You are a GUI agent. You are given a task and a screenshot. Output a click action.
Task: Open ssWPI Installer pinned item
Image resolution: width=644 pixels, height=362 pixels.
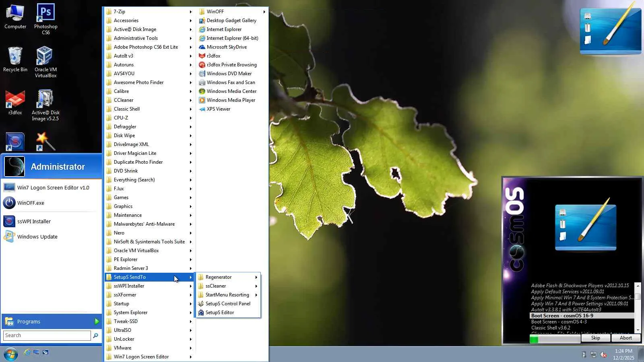tap(52, 222)
